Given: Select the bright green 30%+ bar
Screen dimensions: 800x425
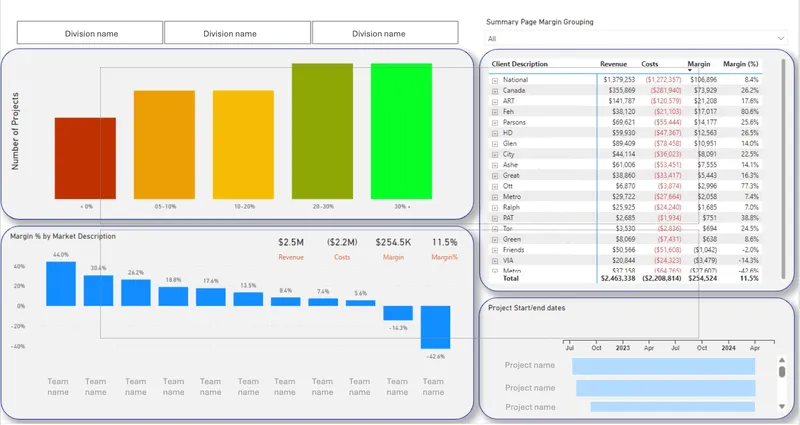Looking at the screenshot, I should point(402,131).
